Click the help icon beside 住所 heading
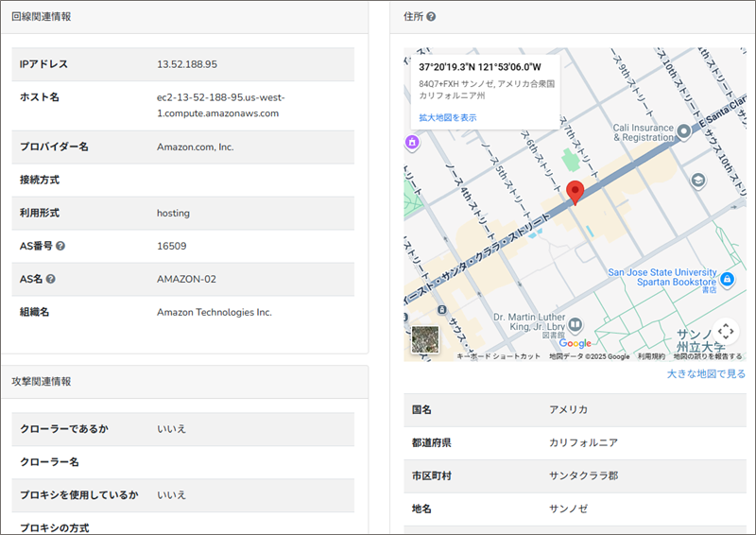The image size is (756, 535). coord(431,17)
